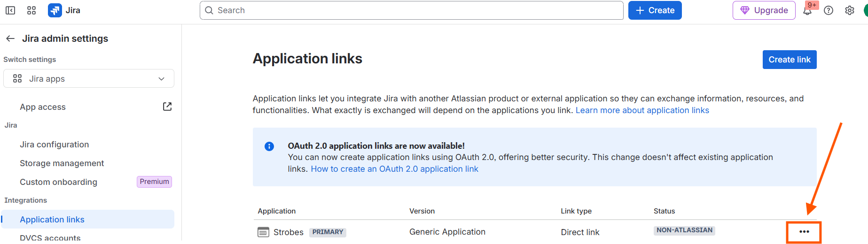Open the notifications bell
This screenshot has width=868, height=244.
pos(807,10)
